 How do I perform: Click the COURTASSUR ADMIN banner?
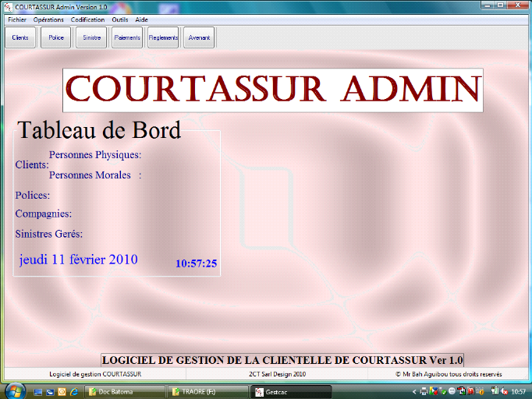pyautogui.click(x=273, y=90)
